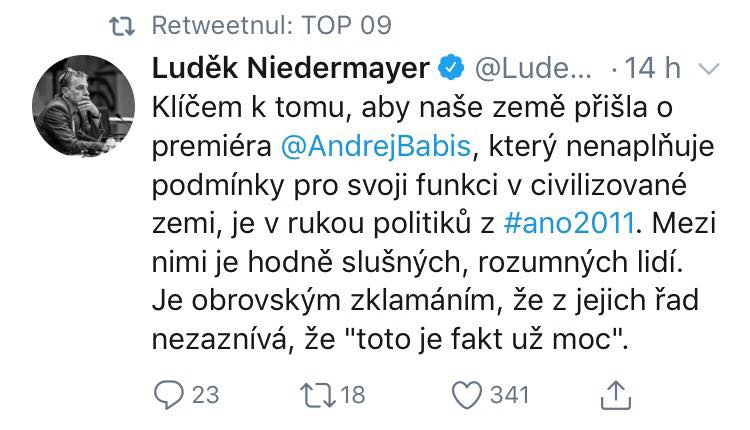Open Luděk Niedermayer's profile photo
Viewport: 750px width, 430px height.
coord(83,106)
